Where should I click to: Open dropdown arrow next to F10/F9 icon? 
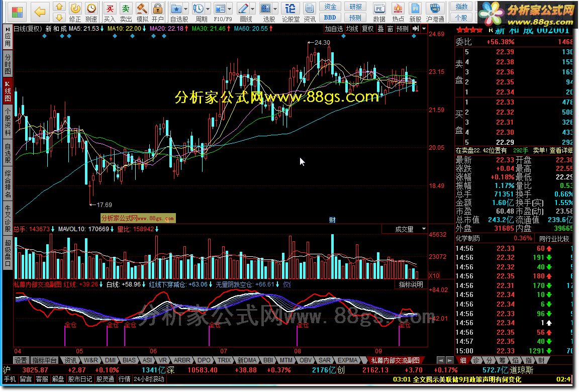230,9
